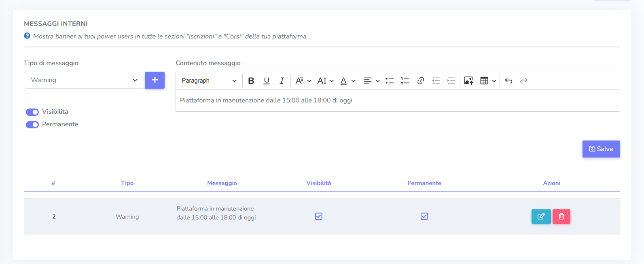This screenshot has height=264, width=644.
Task: Edit the Warning message row
Action: [x=541, y=217]
